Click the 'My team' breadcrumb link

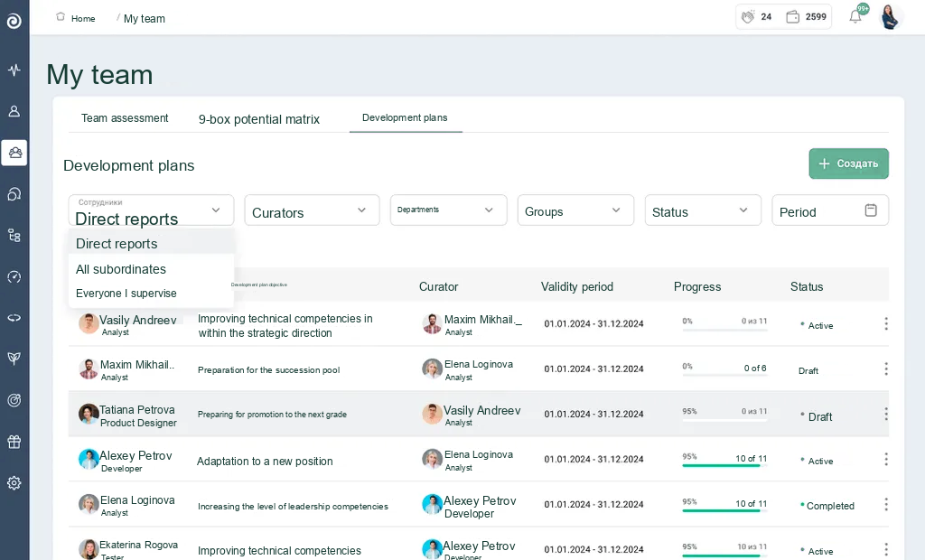coord(145,19)
